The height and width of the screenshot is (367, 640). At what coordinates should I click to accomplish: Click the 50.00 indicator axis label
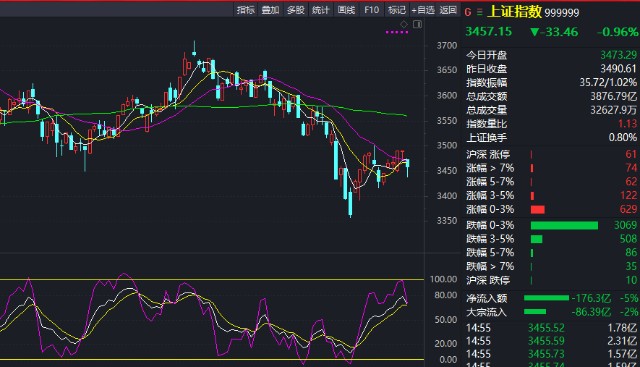446,320
